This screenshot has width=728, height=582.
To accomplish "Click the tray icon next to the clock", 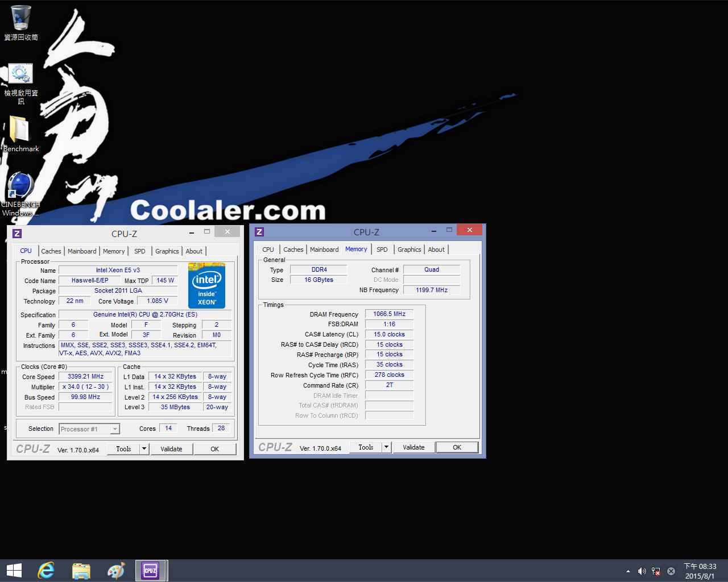I will click(671, 571).
